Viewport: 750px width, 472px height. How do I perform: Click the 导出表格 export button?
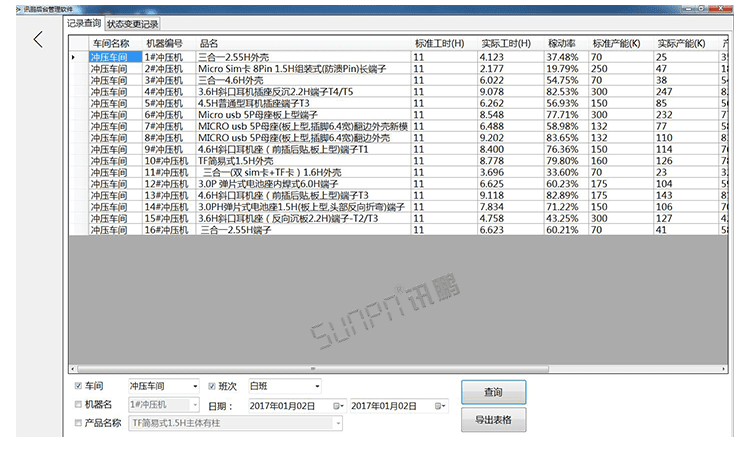pos(492,420)
